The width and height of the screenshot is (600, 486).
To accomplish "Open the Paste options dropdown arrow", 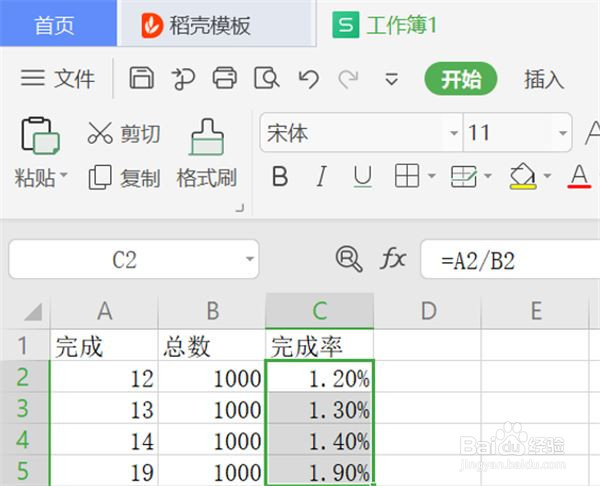I will [64, 176].
